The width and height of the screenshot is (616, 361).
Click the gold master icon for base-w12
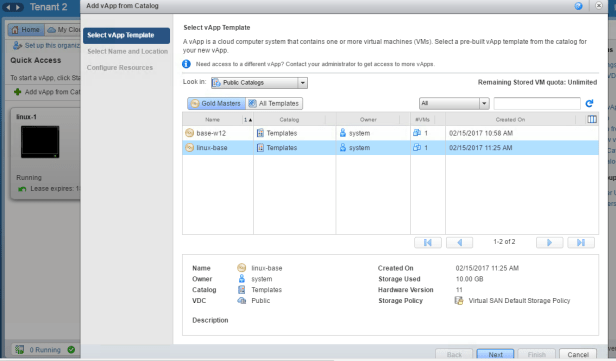[189, 133]
